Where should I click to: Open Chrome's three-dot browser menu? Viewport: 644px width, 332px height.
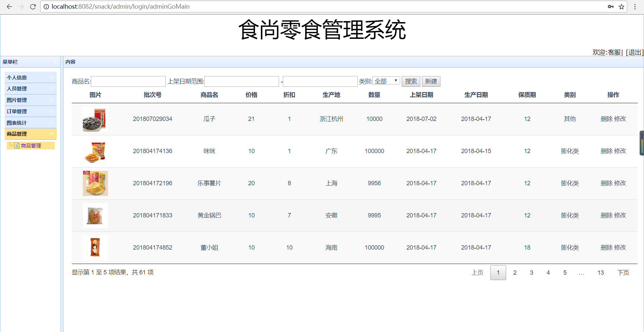(x=635, y=6)
